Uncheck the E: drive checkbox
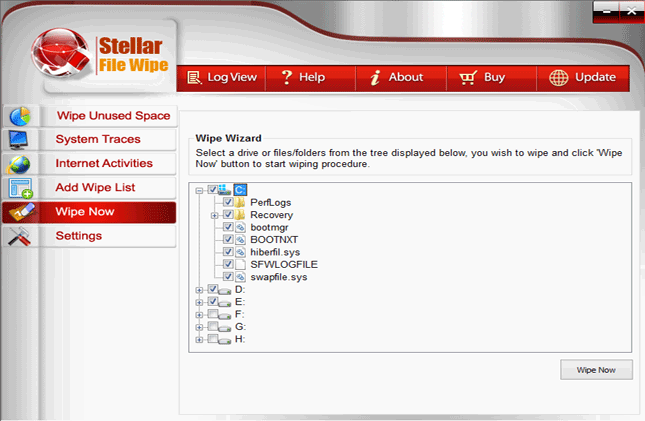The image size is (645, 421). pos(212,301)
